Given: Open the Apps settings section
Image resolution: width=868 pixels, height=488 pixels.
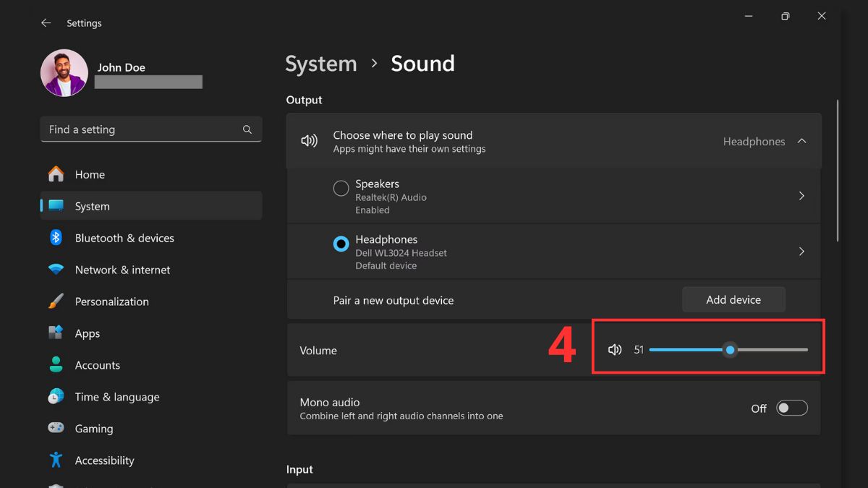Looking at the screenshot, I should pyautogui.click(x=88, y=333).
